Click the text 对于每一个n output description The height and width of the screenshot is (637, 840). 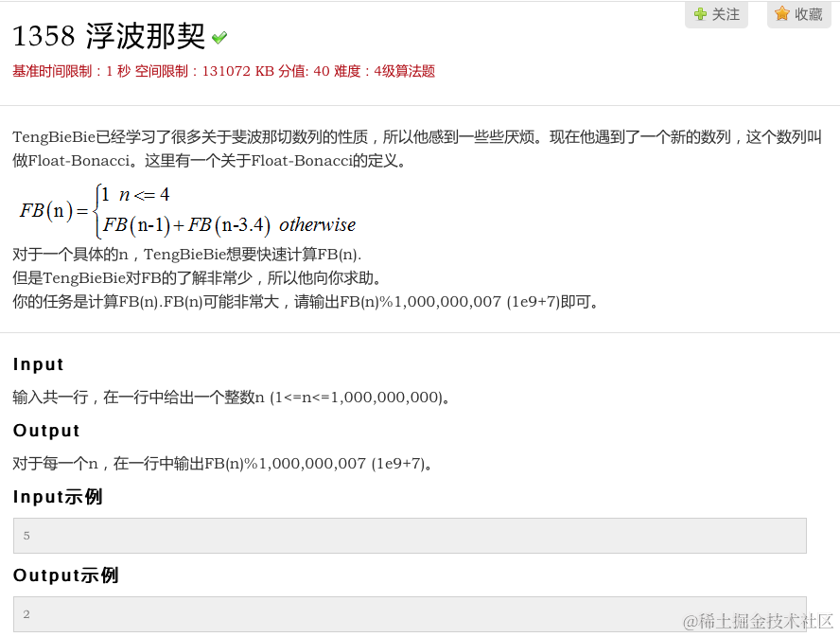point(222,463)
